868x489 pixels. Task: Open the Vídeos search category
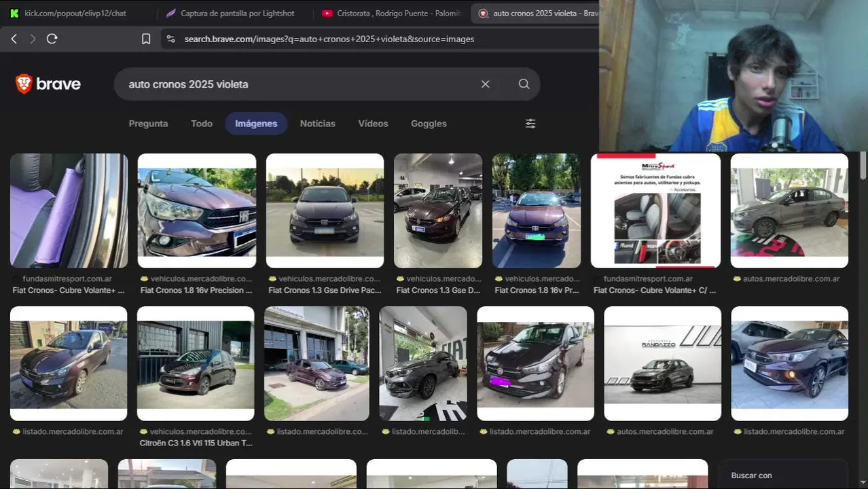tap(373, 124)
